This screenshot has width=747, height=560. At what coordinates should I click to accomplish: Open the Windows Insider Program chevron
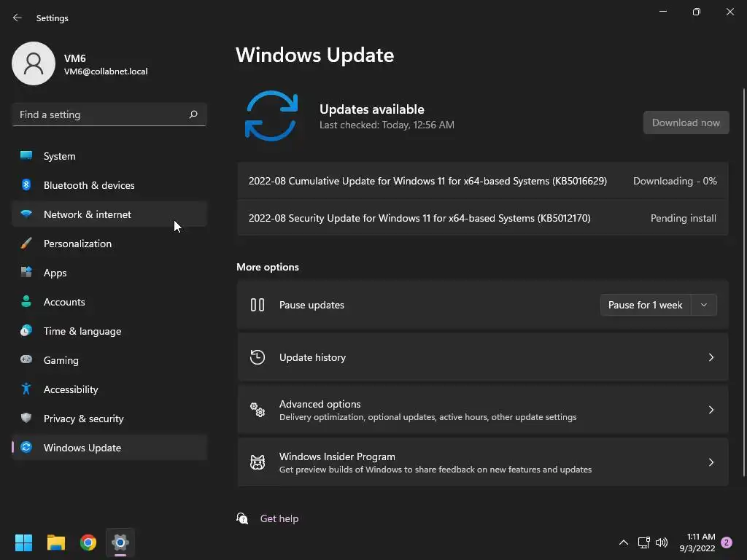pos(711,462)
